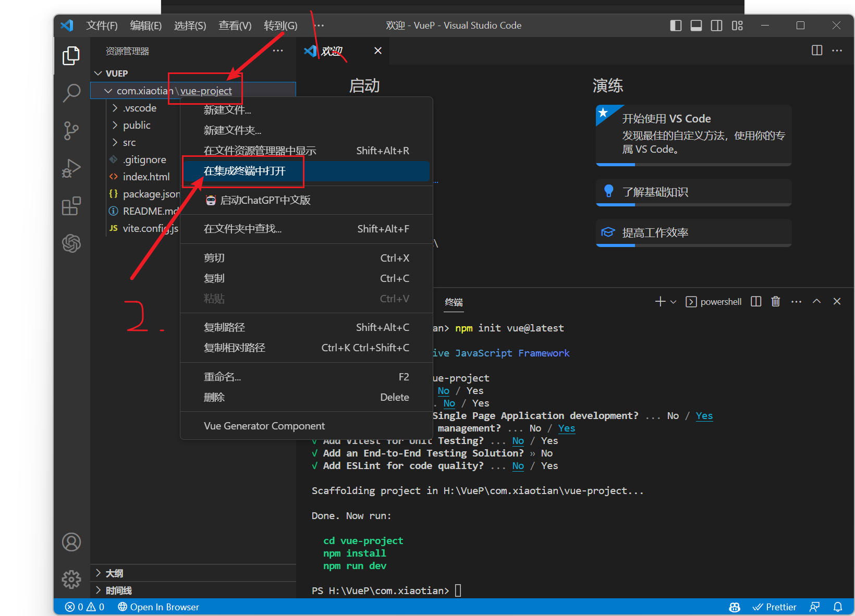Click Copilot icon in status bar

click(735, 607)
